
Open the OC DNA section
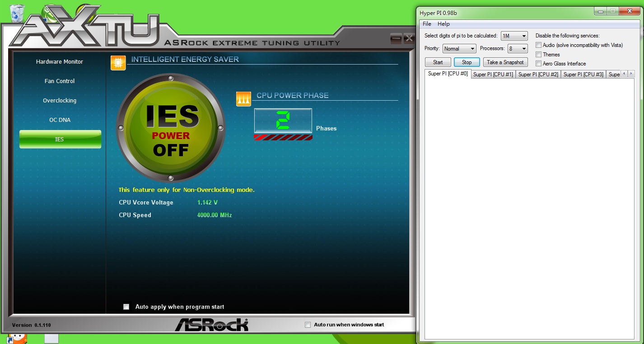(x=60, y=120)
